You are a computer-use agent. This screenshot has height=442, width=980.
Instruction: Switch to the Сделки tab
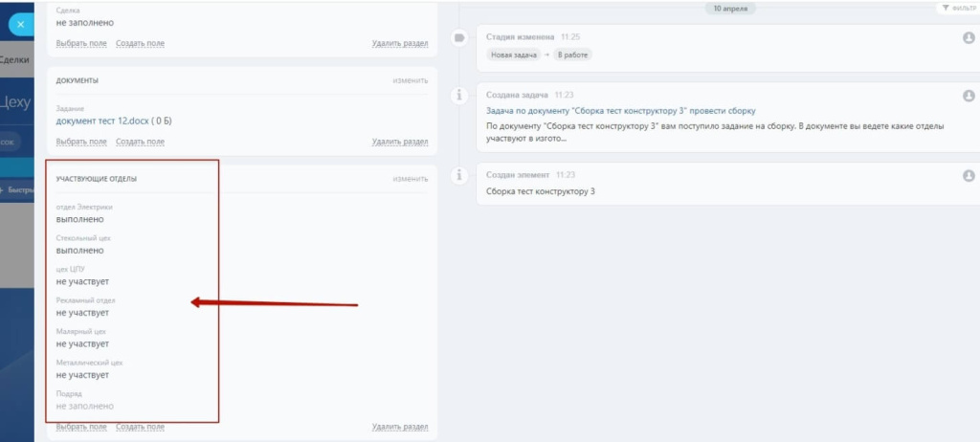point(13,59)
